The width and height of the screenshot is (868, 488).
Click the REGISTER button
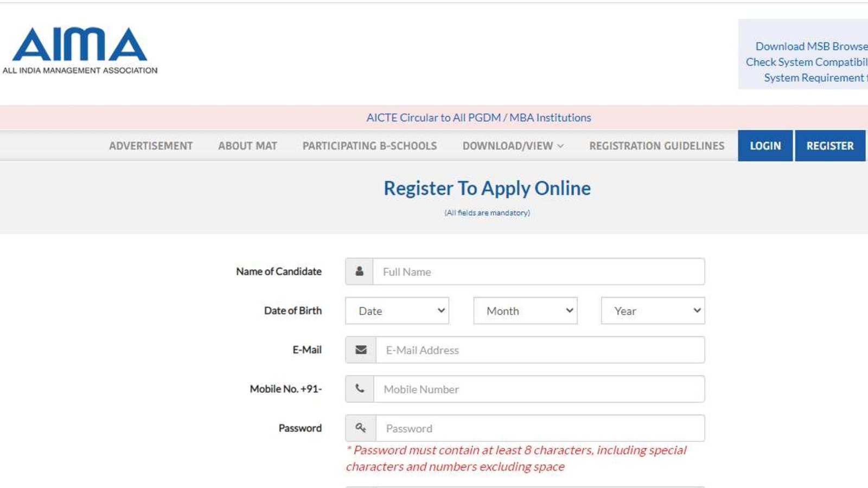[829, 145]
